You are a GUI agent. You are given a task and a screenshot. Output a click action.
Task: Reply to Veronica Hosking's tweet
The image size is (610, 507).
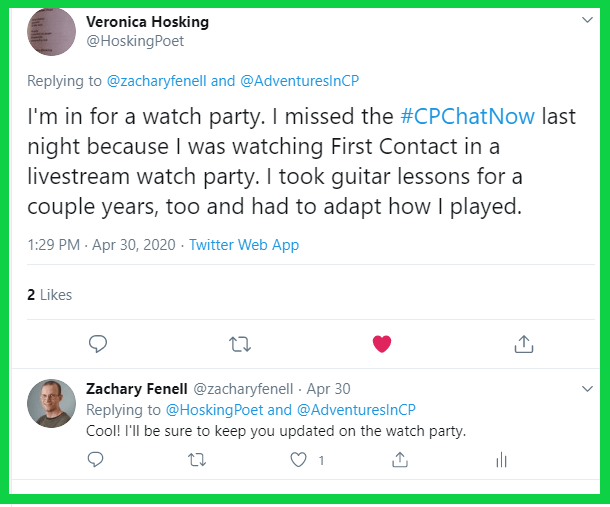(97, 344)
